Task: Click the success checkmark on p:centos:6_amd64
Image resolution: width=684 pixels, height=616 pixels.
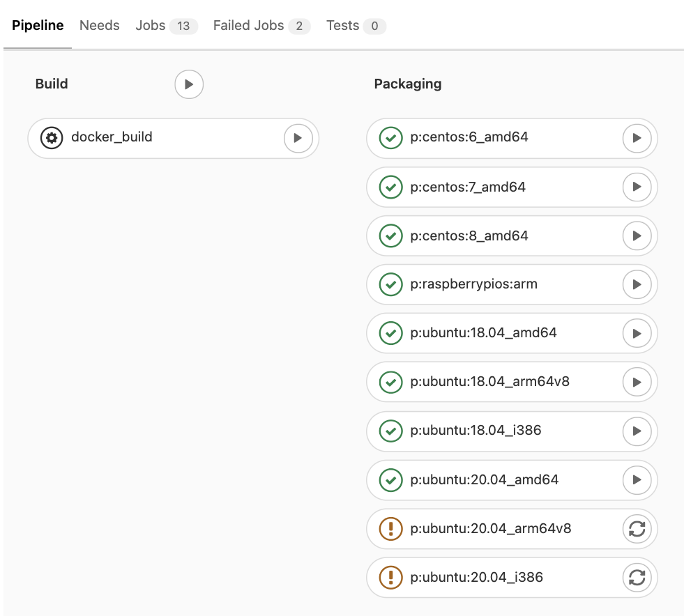Action: tap(390, 138)
